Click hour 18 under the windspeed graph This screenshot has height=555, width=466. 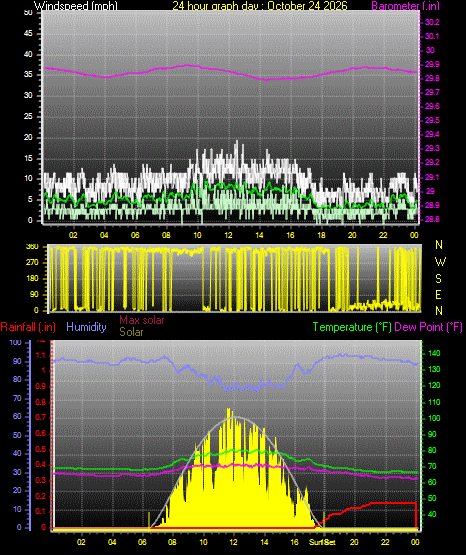[x=321, y=235]
